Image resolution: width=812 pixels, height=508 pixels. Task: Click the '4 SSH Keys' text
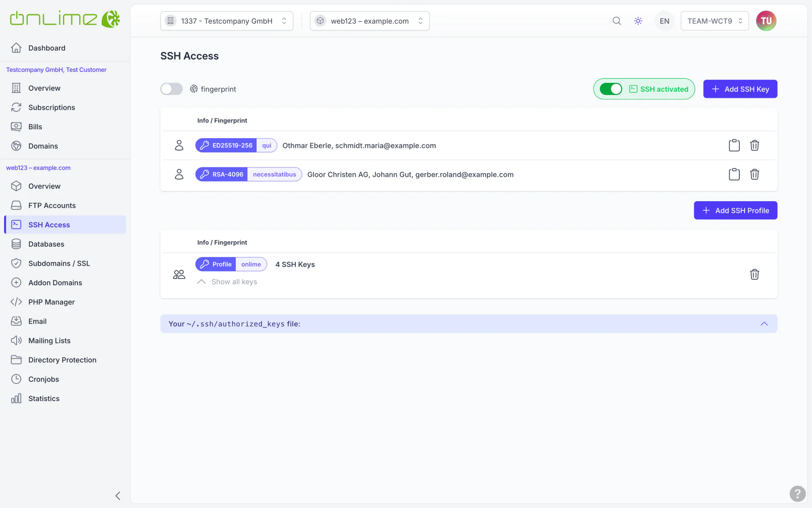point(295,264)
